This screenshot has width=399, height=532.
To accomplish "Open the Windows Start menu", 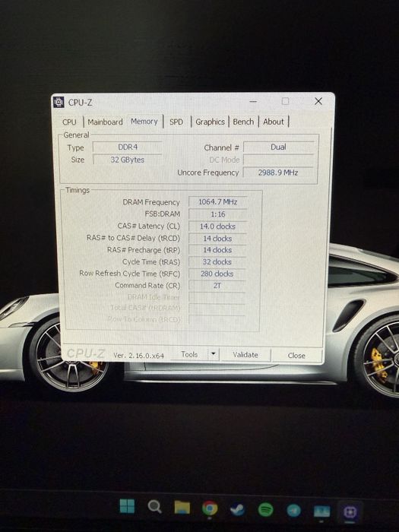I will pos(127,506).
